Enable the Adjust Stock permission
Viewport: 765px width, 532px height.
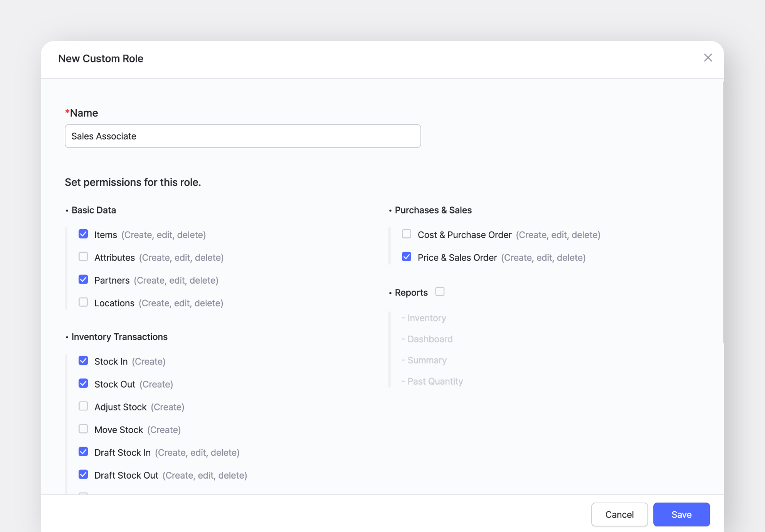tap(83, 406)
